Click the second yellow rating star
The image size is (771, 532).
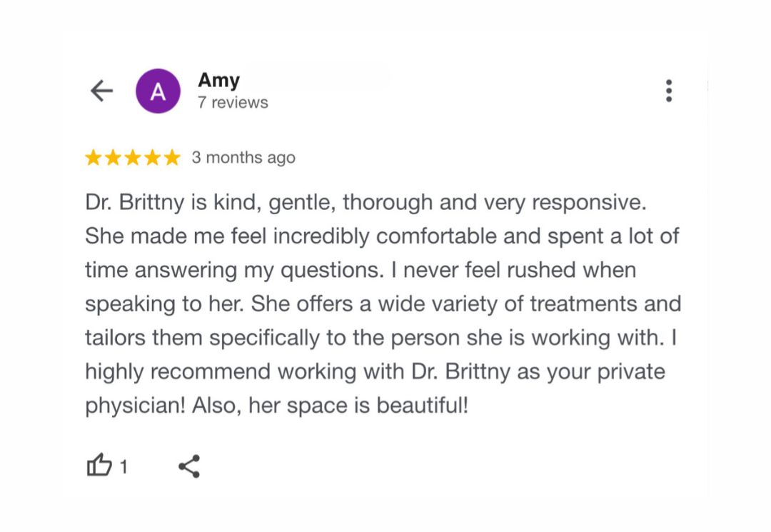(113, 158)
